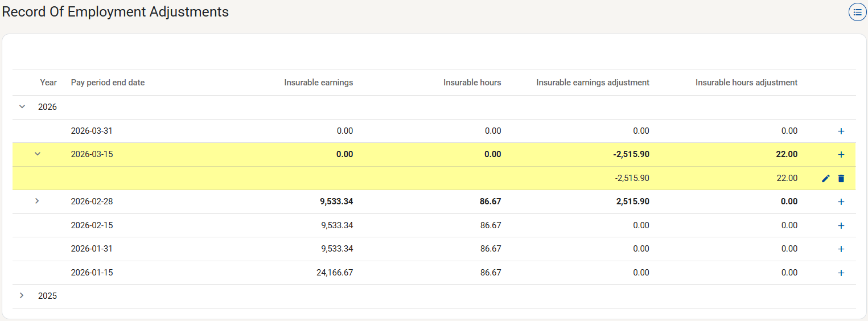Select the 2026-01-15 pay period date cell
This screenshot has width=868, height=321.
pos(92,273)
